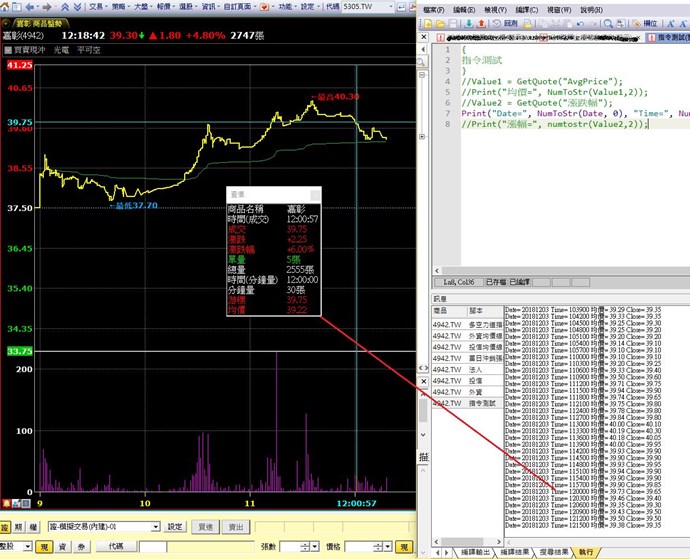The height and width of the screenshot is (559, 690).
Task: Click the message log vertical scrollbar
Action: (685, 420)
